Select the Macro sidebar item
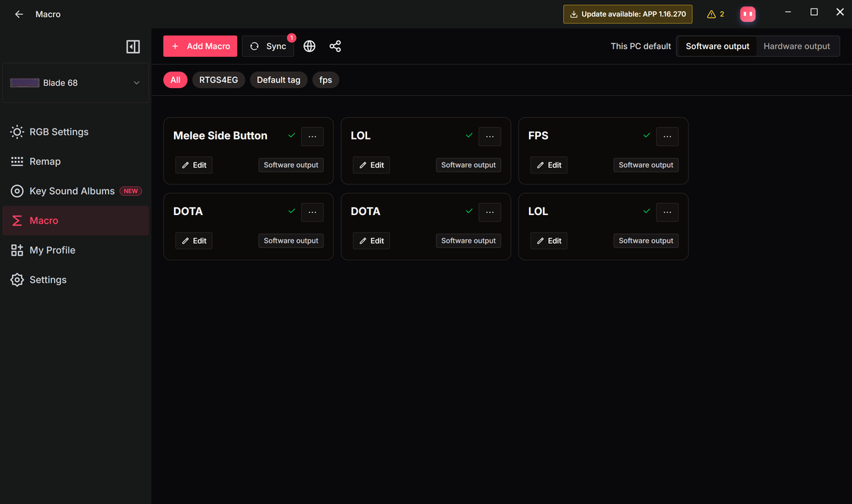This screenshot has height=504, width=852. click(x=76, y=221)
